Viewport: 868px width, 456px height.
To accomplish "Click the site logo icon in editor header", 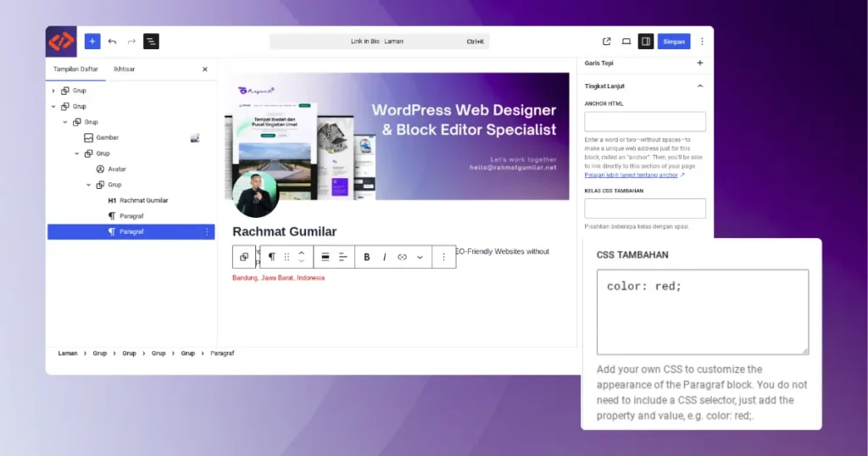I will [x=61, y=42].
